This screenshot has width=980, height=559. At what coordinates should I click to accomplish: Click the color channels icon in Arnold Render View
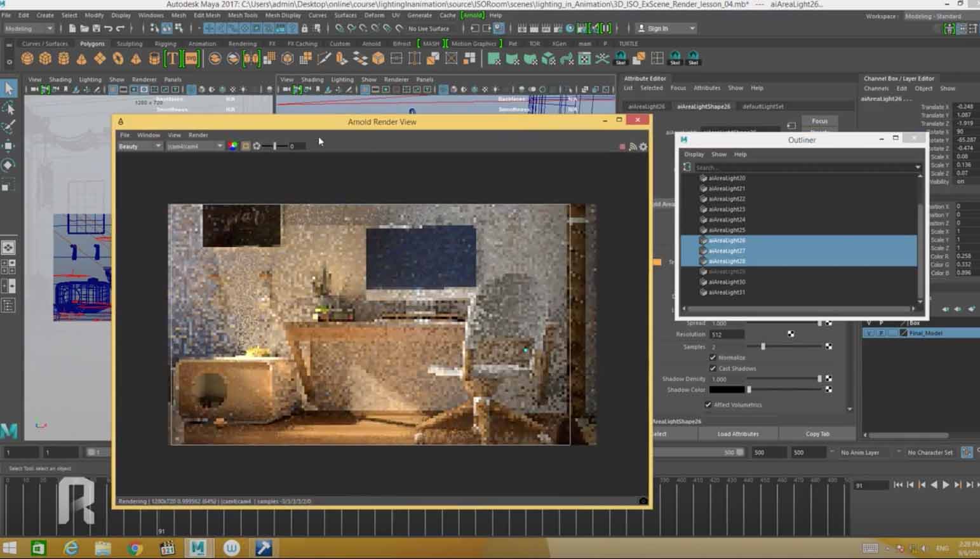pyautogui.click(x=233, y=146)
